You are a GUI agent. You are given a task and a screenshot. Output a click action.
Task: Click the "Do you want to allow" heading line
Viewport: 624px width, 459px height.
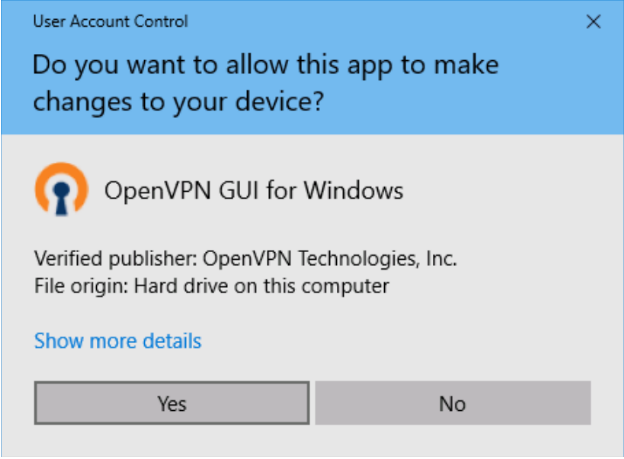click(x=265, y=66)
